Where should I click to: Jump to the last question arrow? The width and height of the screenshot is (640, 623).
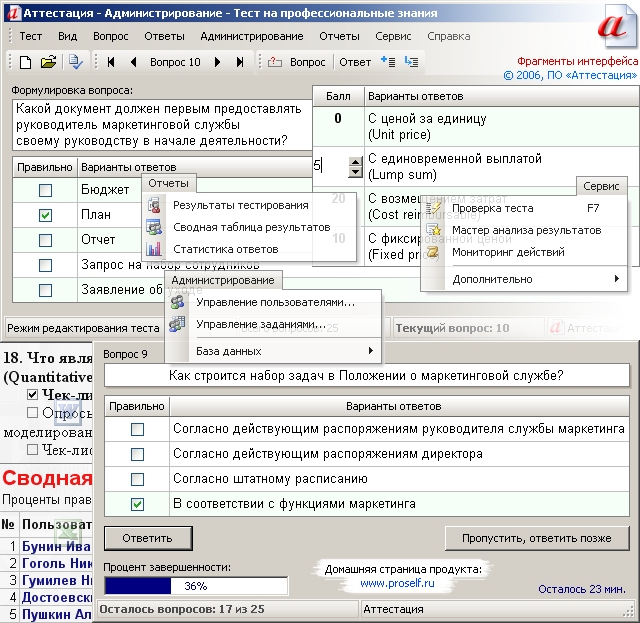(x=240, y=62)
